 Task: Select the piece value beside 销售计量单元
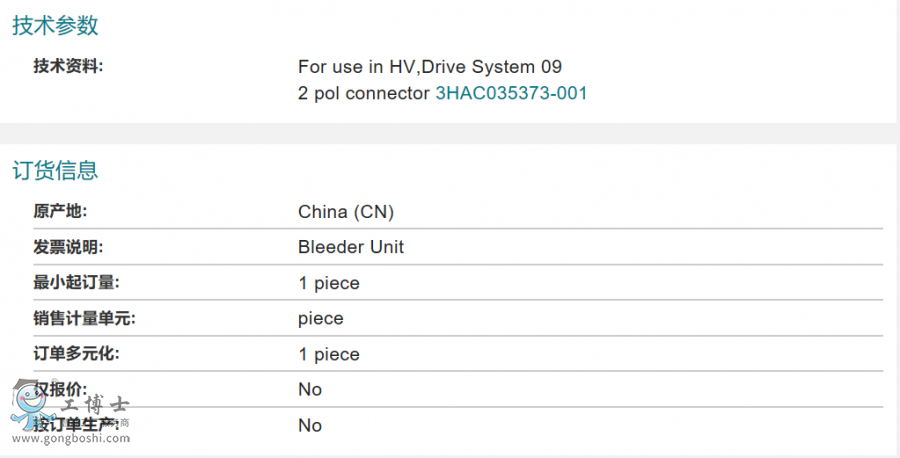(321, 318)
